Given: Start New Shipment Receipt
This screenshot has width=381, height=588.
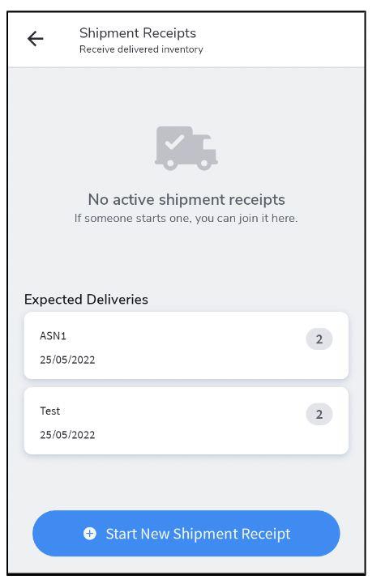Looking at the screenshot, I should [x=186, y=533].
